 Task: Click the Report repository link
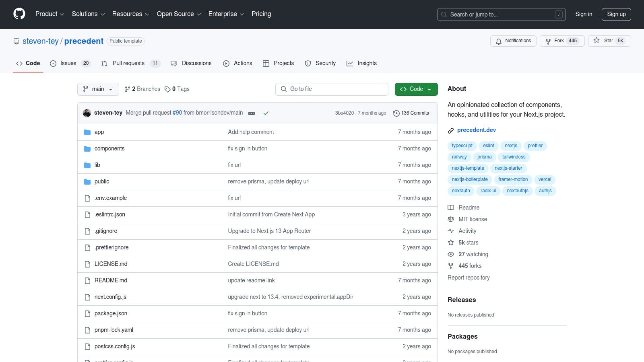469,278
